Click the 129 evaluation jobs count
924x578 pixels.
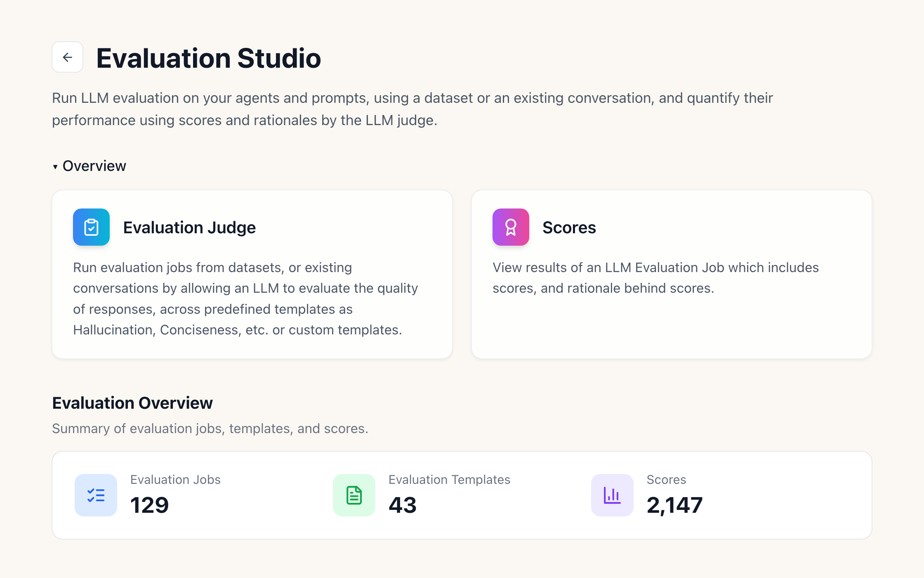[x=149, y=505]
